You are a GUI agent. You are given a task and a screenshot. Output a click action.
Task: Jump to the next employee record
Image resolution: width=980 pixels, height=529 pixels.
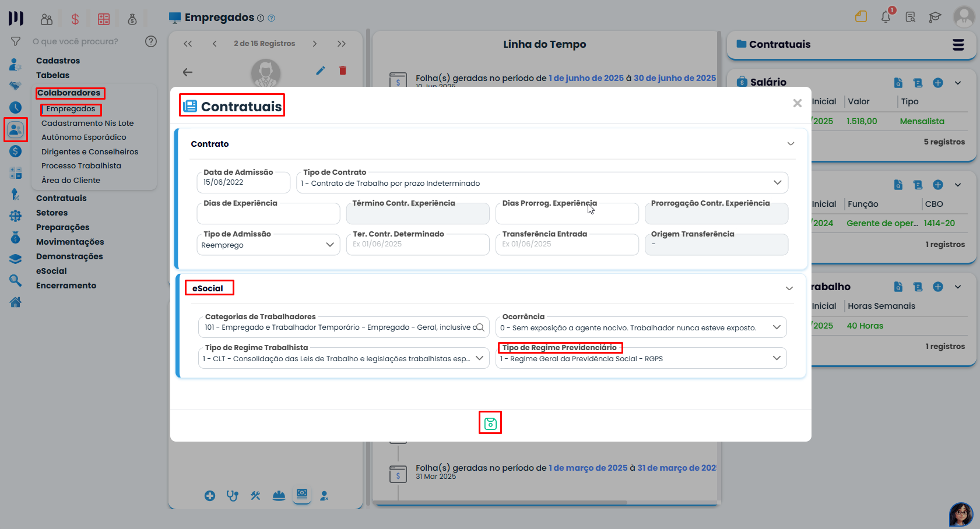pos(315,44)
